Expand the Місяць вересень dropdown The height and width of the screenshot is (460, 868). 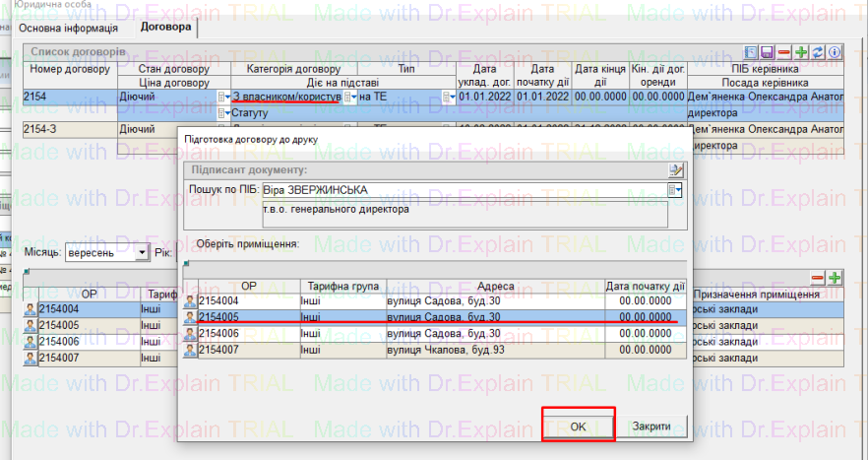142,253
